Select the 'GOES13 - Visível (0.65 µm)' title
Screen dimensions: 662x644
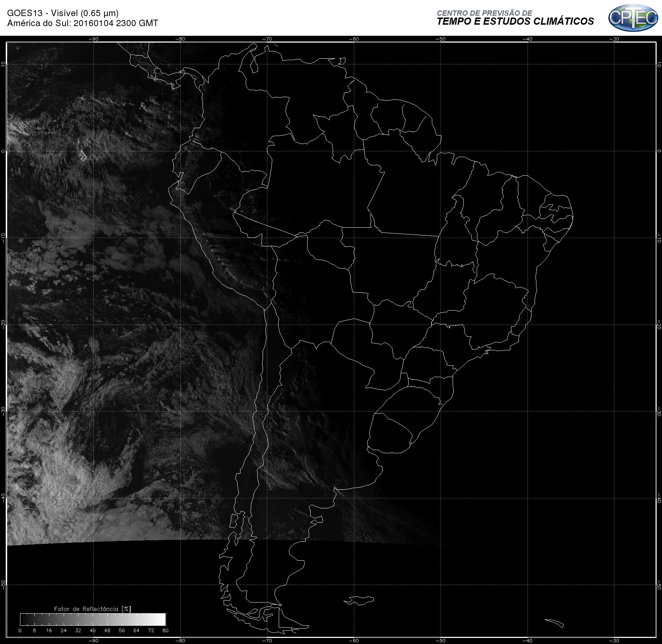coord(63,13)
